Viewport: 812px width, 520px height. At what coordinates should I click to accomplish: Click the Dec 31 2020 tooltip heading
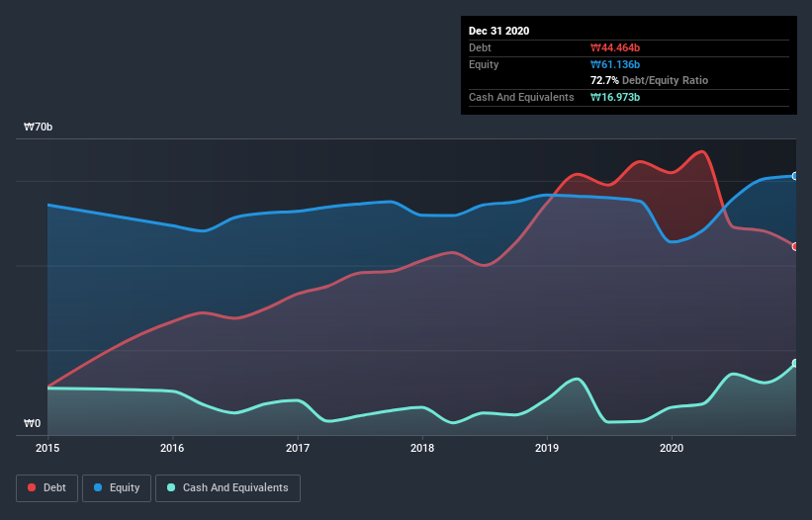pyautogui.click(x=498, y=31)
